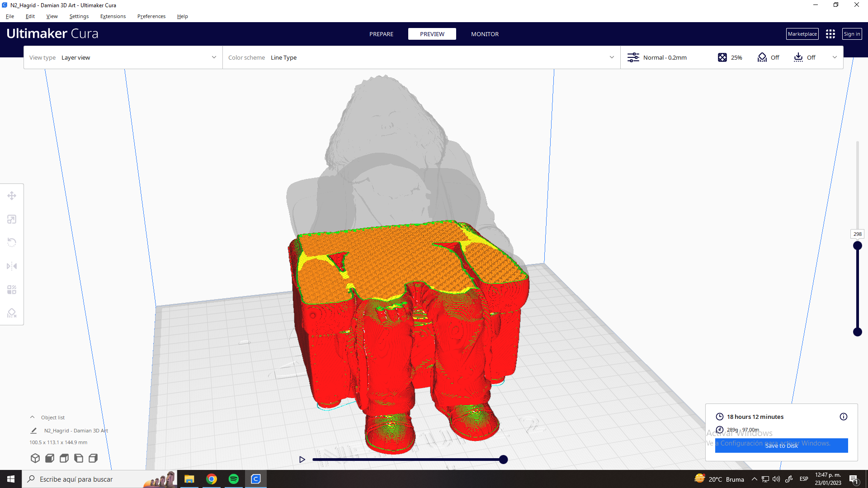Switch to the PREPARE stage
This screenshot has width=868, height=488.
coord(381,34)
